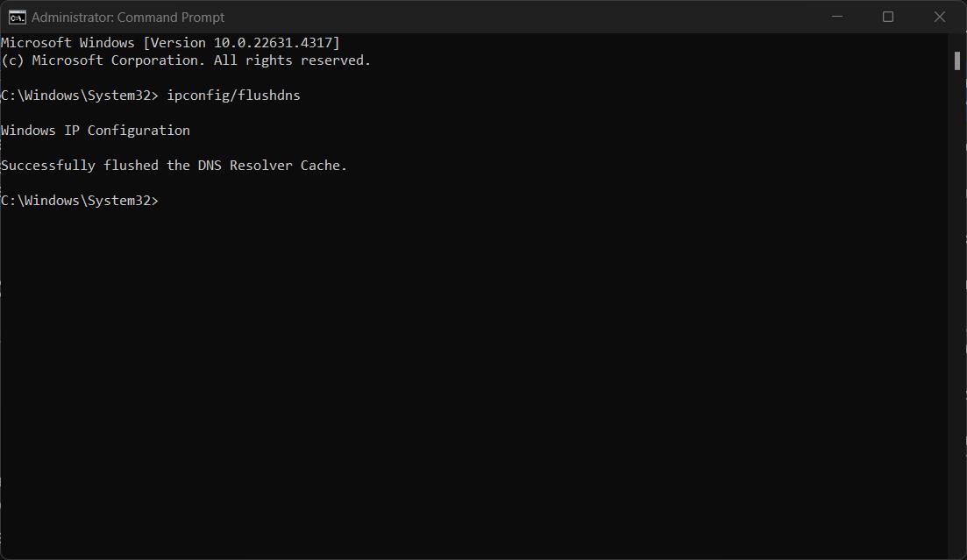The width and height of the screenshot is (967, 560).
Task: Click the empty scrollbar track below the thumb
Action: (957, 308)
